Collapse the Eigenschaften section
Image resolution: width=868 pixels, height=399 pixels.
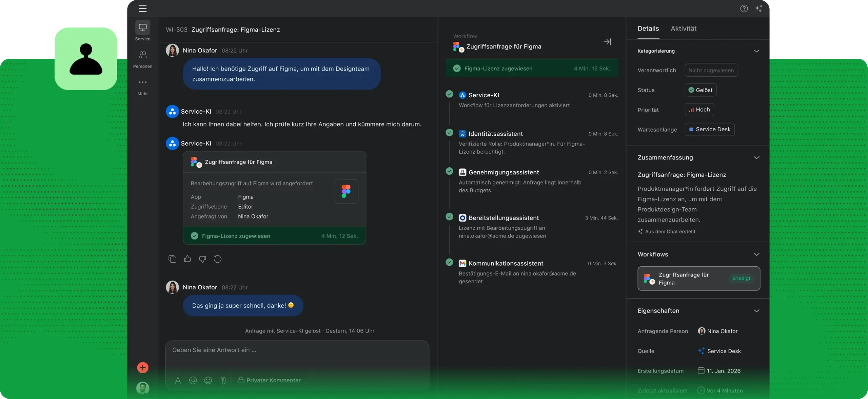pyautogui.click(x=756, y=311)
